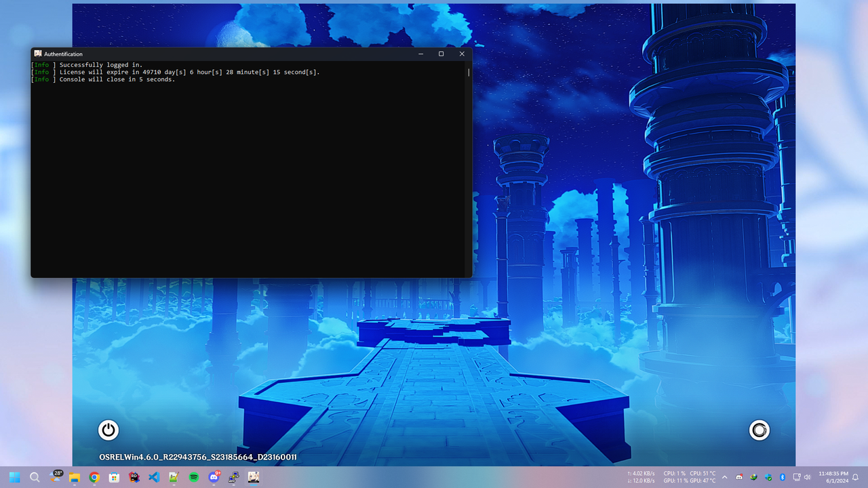868x488 pixels.
Task: Click the "12.0 KB/s" download speed readout
Action: (x=642, y=481)
